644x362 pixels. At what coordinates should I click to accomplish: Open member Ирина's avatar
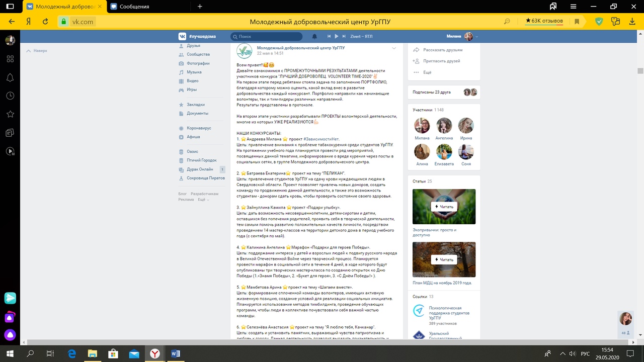[466, 125]
